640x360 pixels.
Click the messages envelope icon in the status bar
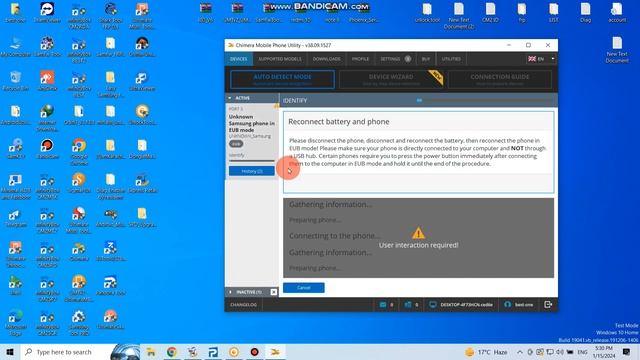coord(382,304)
